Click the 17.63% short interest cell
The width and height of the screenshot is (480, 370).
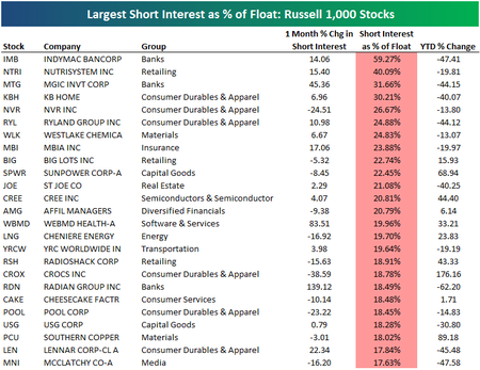(x=387, y=363)
